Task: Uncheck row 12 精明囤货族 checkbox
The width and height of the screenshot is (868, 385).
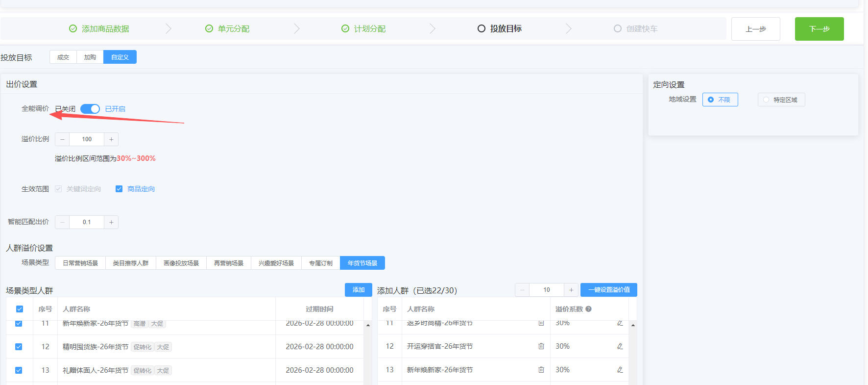Action: 19,347
